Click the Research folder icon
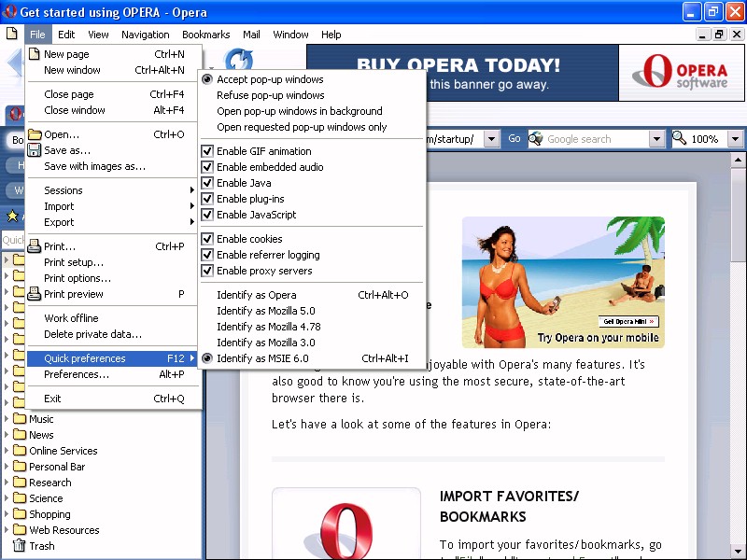This screenshot has width=747, height=560. point(20,483)
